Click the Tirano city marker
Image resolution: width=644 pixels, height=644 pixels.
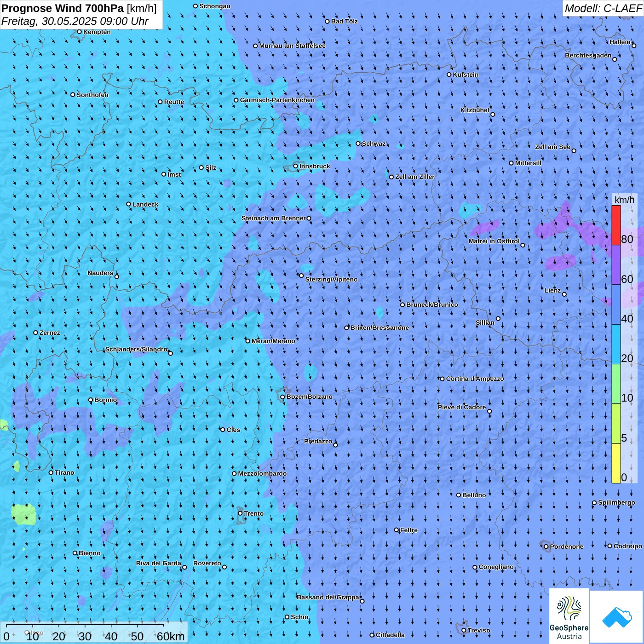click(51, 473)
